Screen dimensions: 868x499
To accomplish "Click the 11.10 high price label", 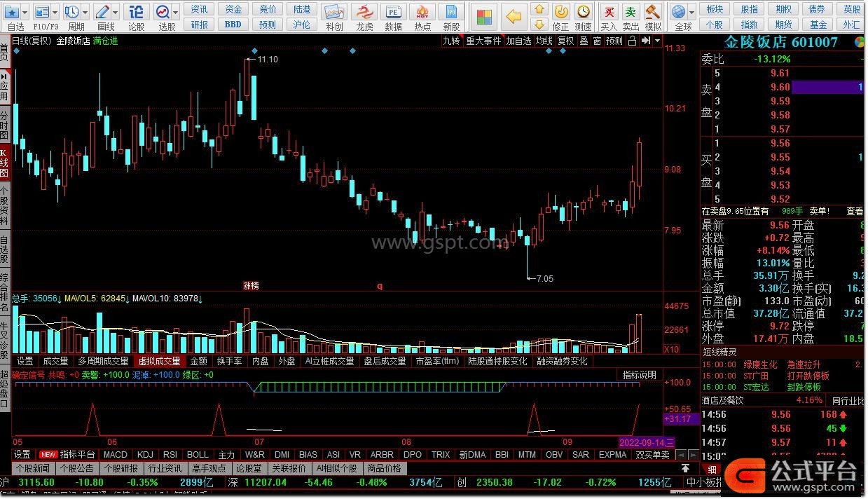I will click(268, 60).
